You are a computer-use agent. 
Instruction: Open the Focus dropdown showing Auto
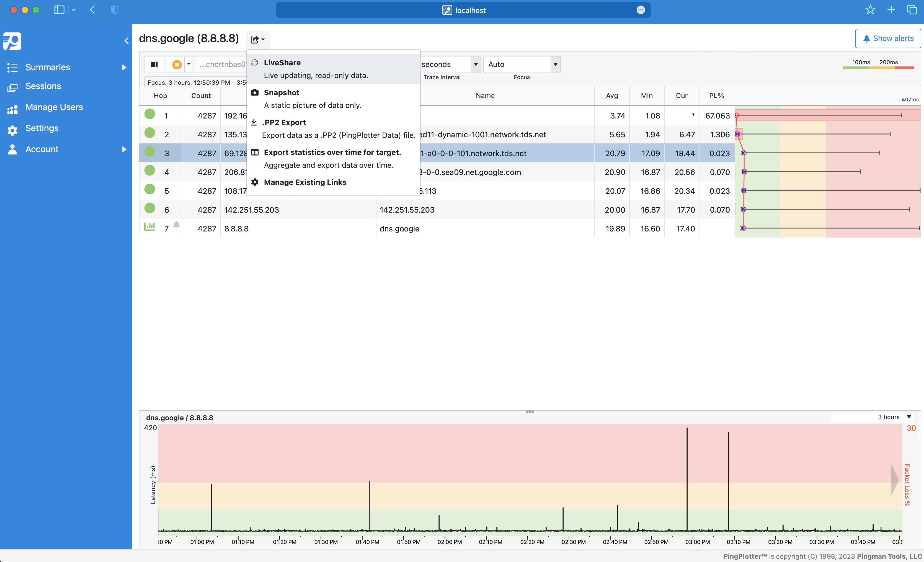click(522, 65)
